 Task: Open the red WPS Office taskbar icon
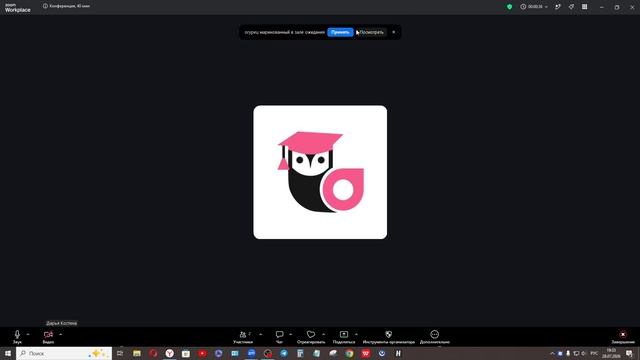[x=366, y=353]
